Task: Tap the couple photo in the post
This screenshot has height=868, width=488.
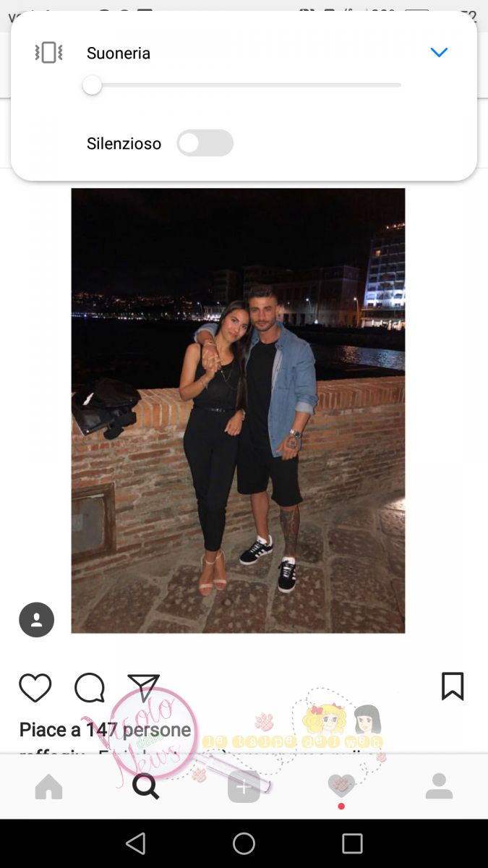Action: [x=238, y=411]
